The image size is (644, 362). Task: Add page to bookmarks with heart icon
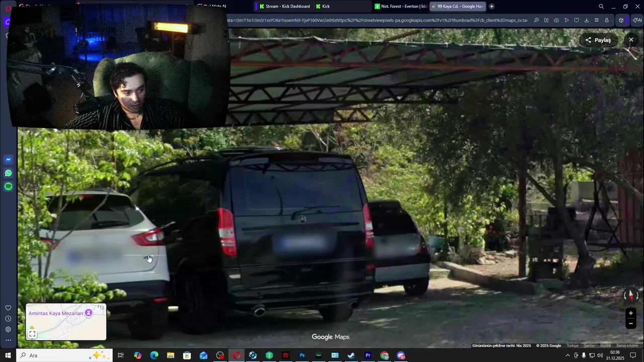tap(577, 20)
